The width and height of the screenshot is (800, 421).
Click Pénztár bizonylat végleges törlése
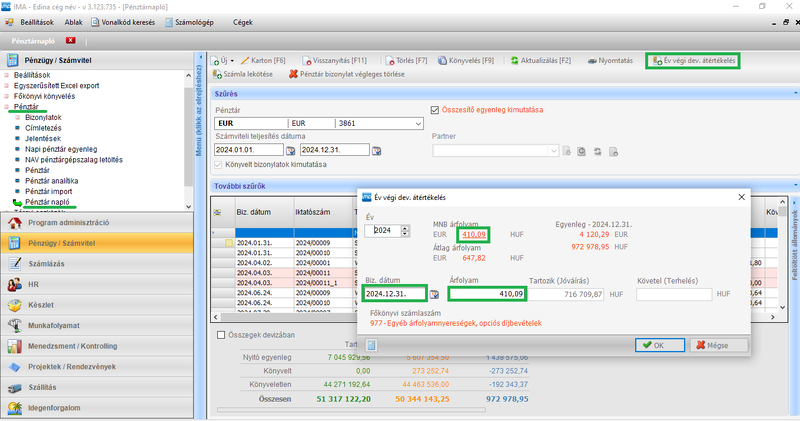click(346, 74)
